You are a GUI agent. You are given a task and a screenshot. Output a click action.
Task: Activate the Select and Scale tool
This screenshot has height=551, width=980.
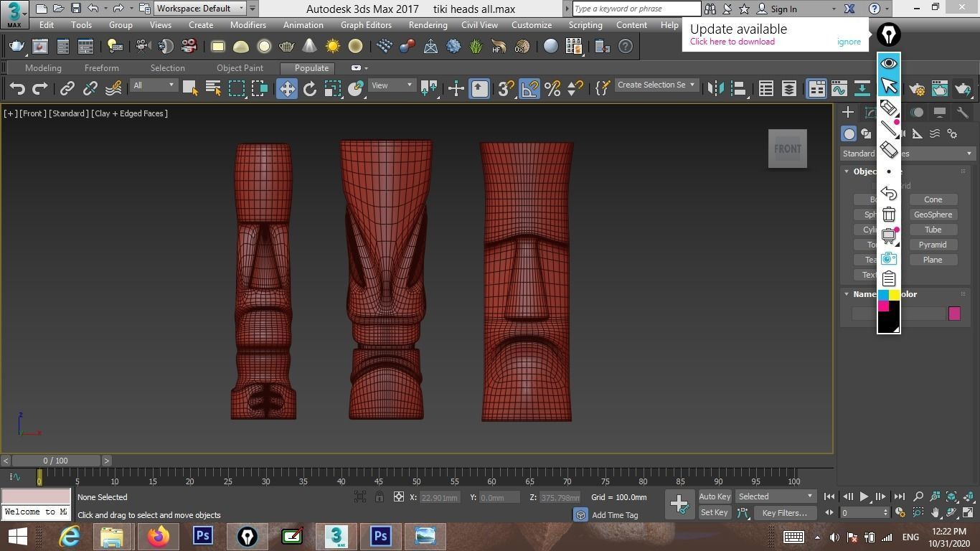tap(333, 88)
